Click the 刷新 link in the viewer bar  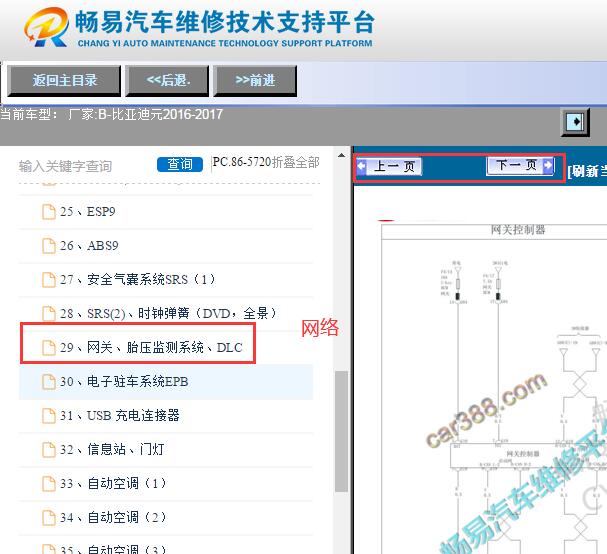588,171
